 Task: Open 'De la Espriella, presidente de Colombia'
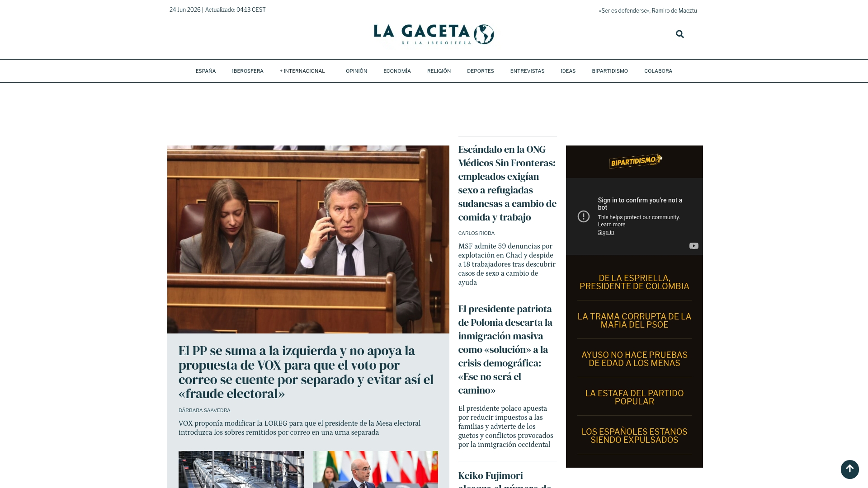pyautogui.click(x=634, y=282)
